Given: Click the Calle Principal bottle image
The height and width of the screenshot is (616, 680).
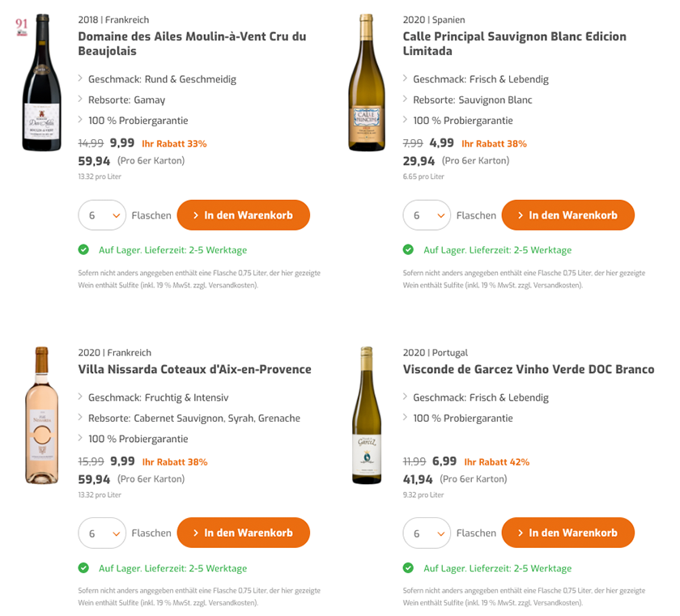Looking at the screenshot, I should pyautogui.click(x=366, y=83).
